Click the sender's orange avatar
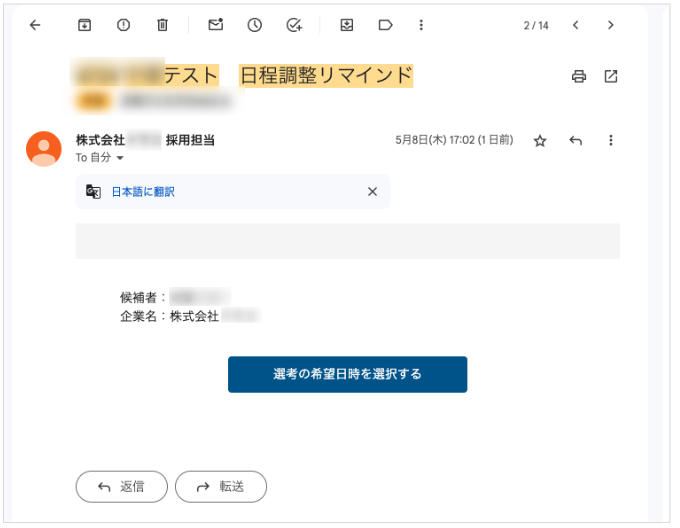The height and width of the screenshot is (528, 680). (44, 148)
